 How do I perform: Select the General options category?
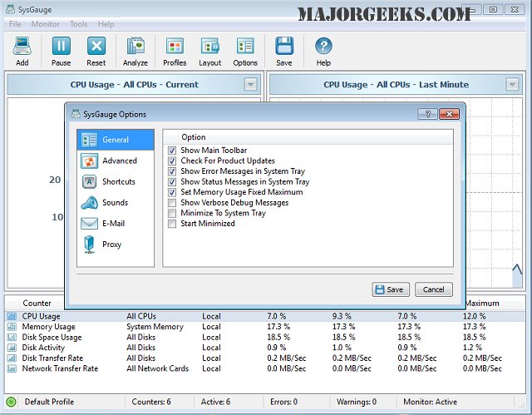tap(116, 140)
